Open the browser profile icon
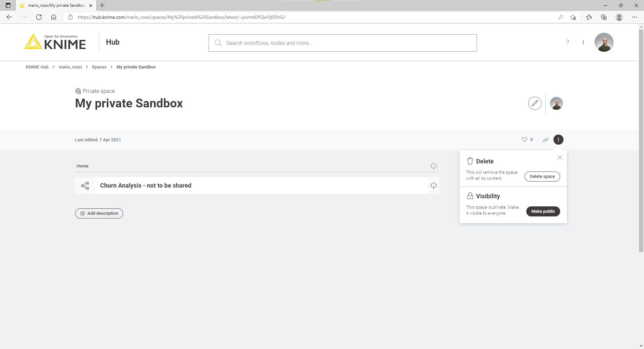 [x=619, y=17]
